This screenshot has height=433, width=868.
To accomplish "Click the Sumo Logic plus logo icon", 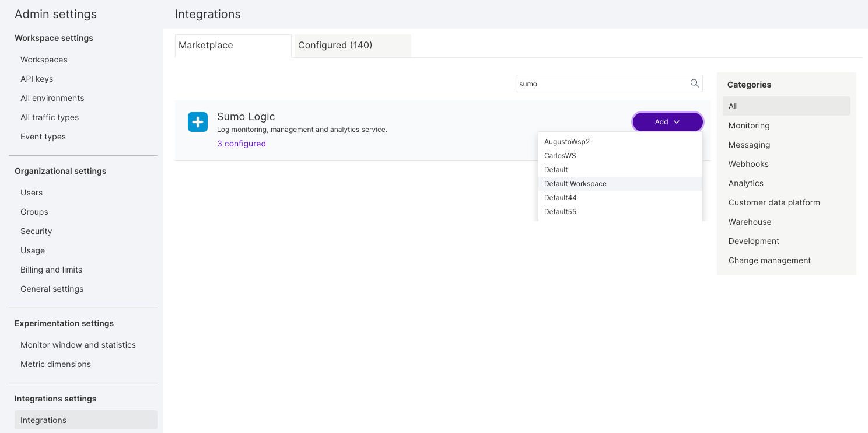I will tap(198, 122).
